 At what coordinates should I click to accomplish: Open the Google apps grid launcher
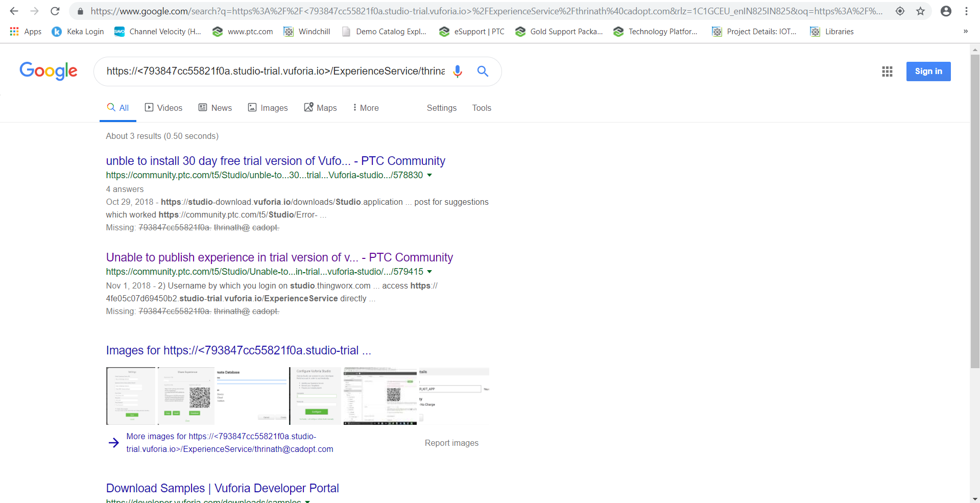tap(887, 71)
